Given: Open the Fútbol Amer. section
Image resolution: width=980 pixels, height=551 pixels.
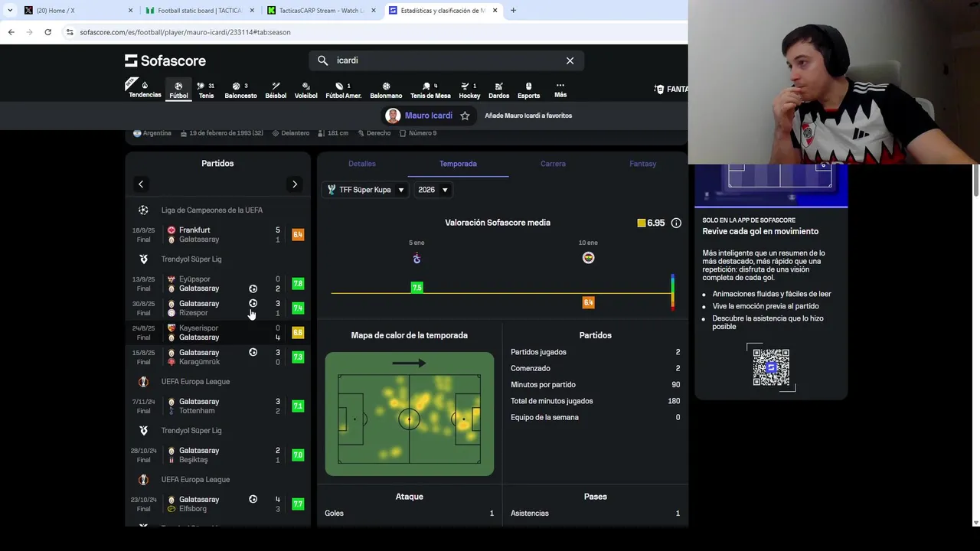Looking at the screenshot, I should coord(343,90).
